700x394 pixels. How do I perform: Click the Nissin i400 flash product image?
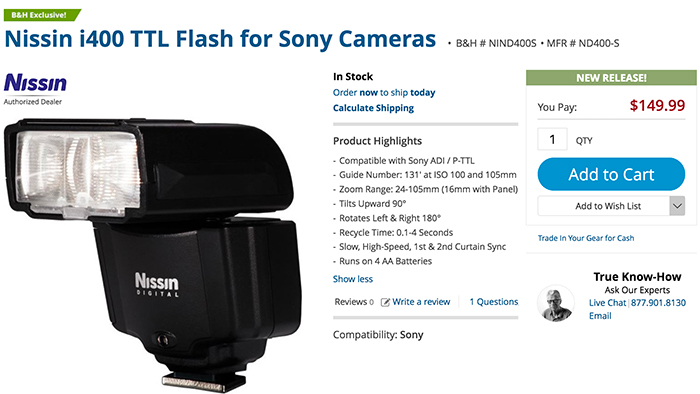pos(153,254)
